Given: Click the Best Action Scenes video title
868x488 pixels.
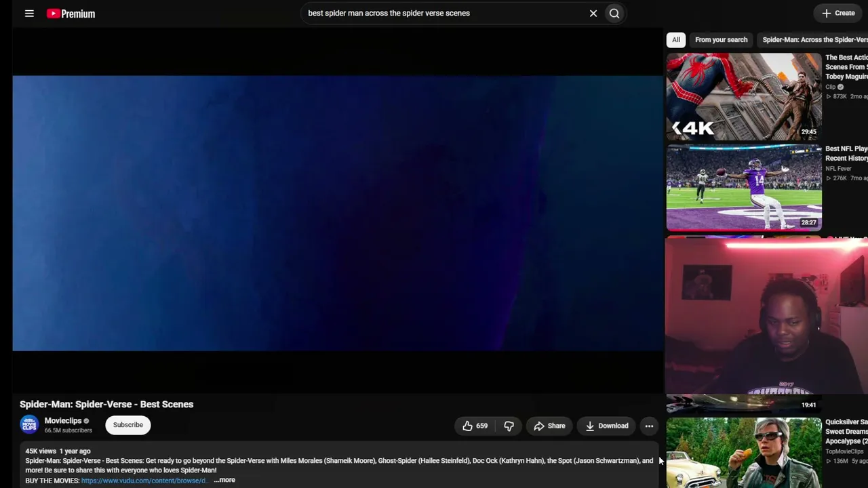Looking at the screenshot, I should [x=846, y=67].
